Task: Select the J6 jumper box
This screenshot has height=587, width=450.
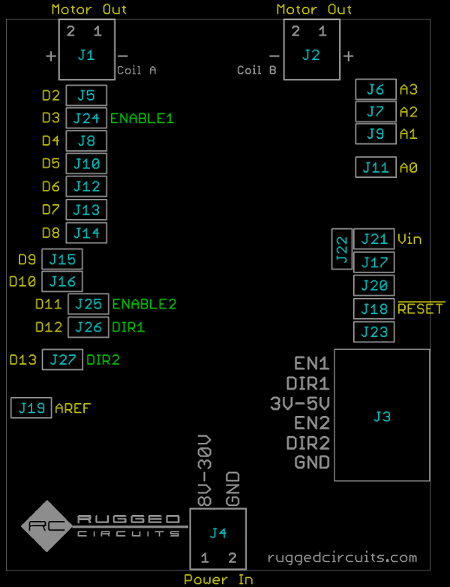Action: coord(376,89)
